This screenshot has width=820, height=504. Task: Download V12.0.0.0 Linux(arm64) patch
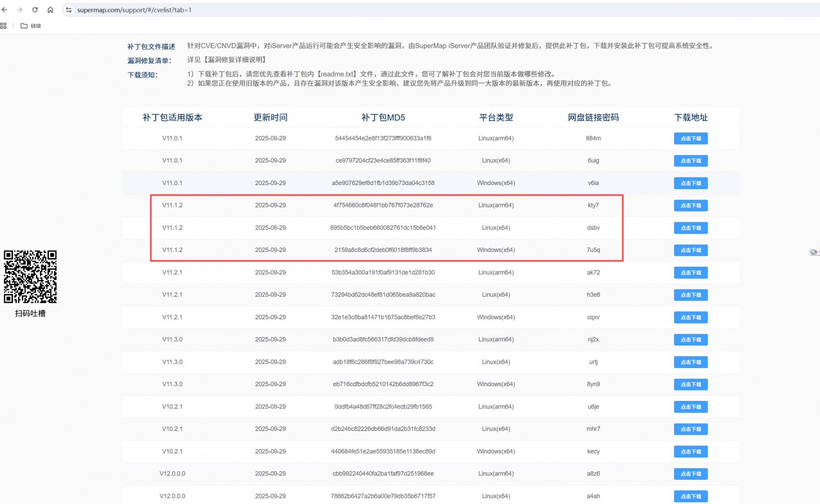pos(691,474)
